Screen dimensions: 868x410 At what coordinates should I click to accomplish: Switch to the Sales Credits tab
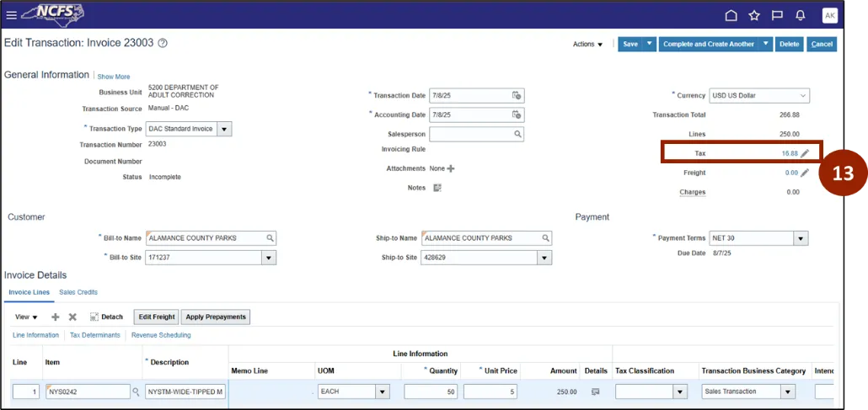[x=78, y=292]
